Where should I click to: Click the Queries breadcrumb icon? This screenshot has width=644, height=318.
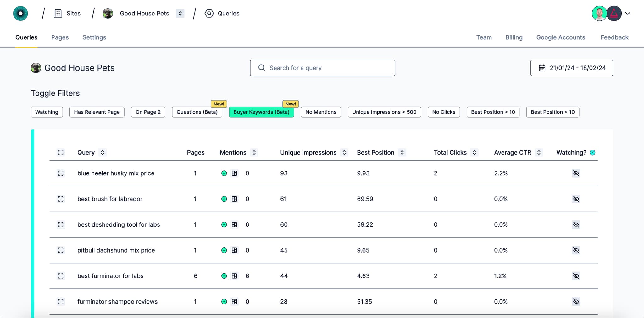pos(208,13)
